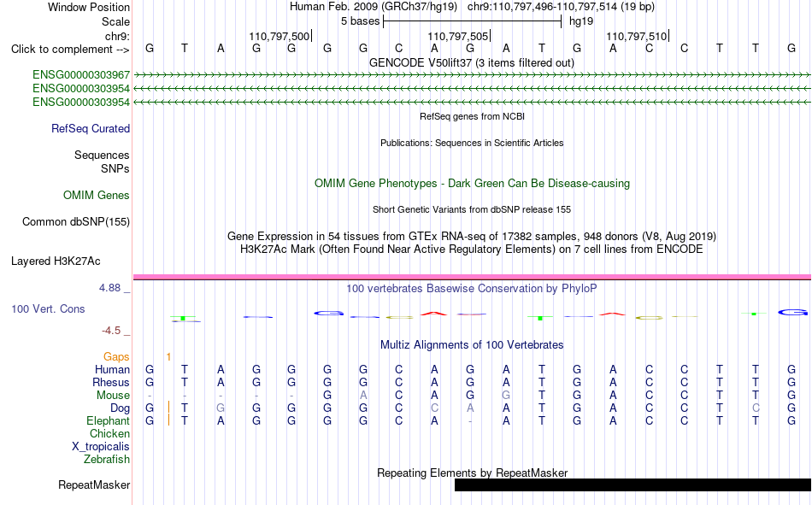This screenshot has width=812, height=505.
Task: Click the gap dash in the Elephant row
Action: pyautogui.click(x=470, y=421)
